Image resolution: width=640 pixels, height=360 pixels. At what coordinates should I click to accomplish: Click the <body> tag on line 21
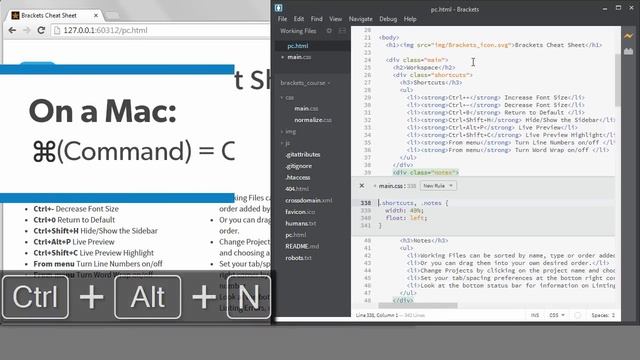coord(389,38)
